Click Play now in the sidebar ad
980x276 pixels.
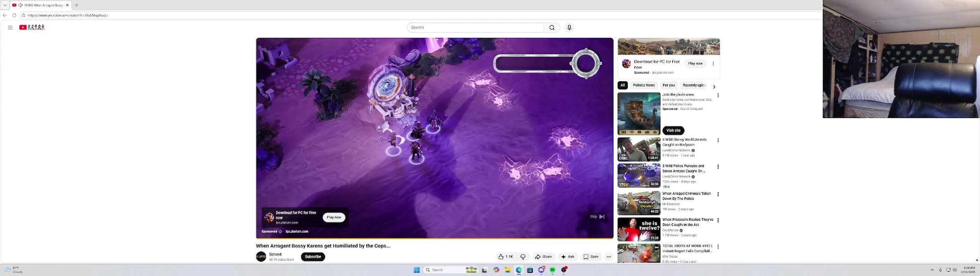point(695,64)
